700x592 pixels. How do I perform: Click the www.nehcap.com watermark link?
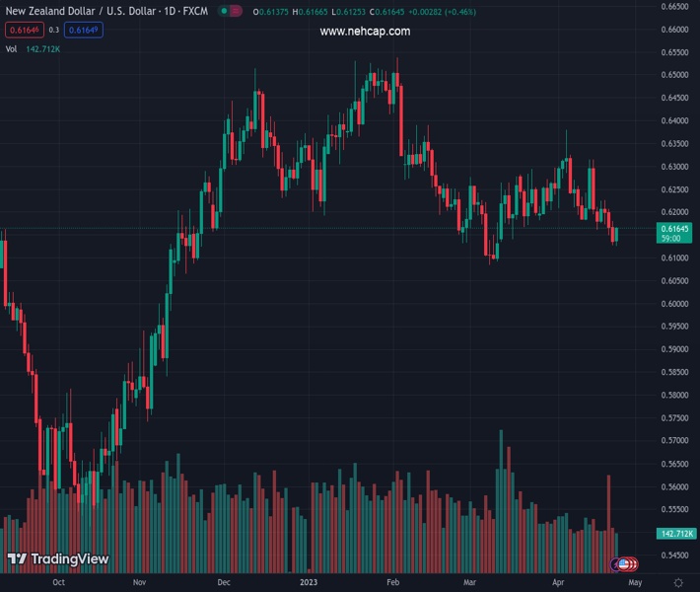[365, 32]
